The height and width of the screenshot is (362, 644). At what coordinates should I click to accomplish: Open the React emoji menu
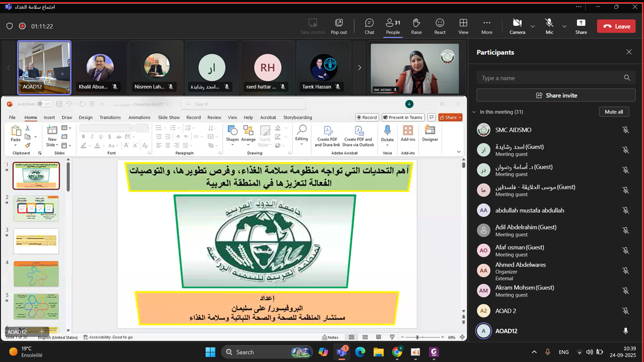click(x=440, y=26)
